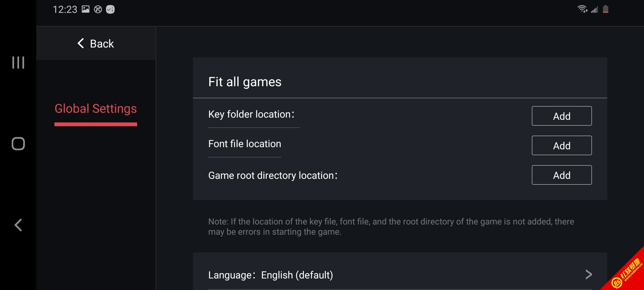Viewport: 644px width, 290px height.
Task: Tap the picture notification icon in status bar
Action: pyautogui.click(x=86, y=9)
